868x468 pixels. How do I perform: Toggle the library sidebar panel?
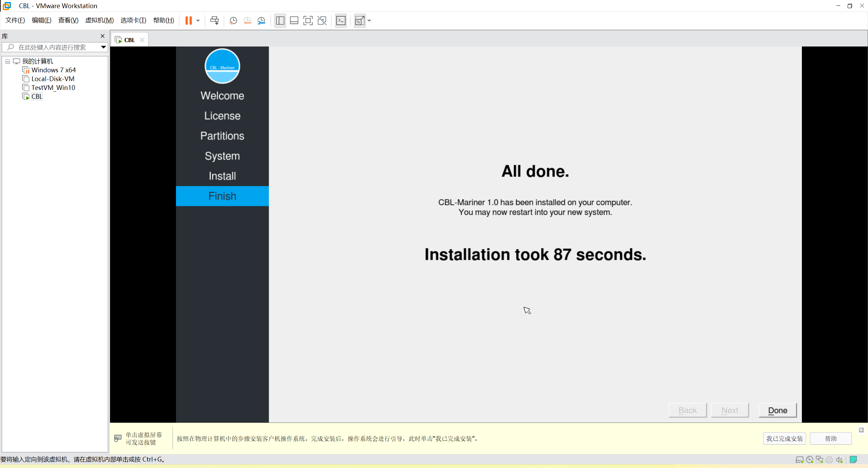pyautogui.click(x=280, y=21)
